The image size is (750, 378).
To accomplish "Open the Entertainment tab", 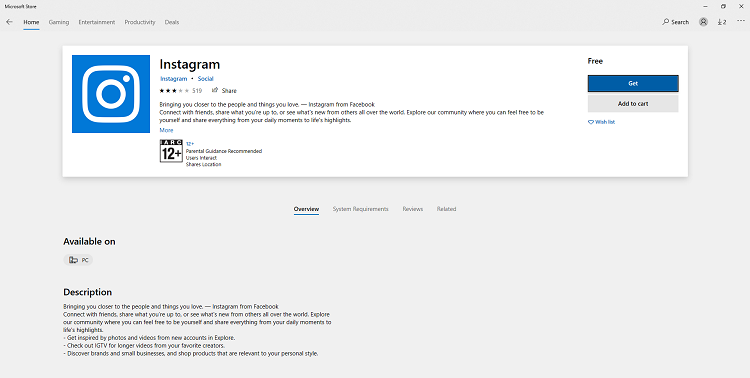I will coord(97,22).
